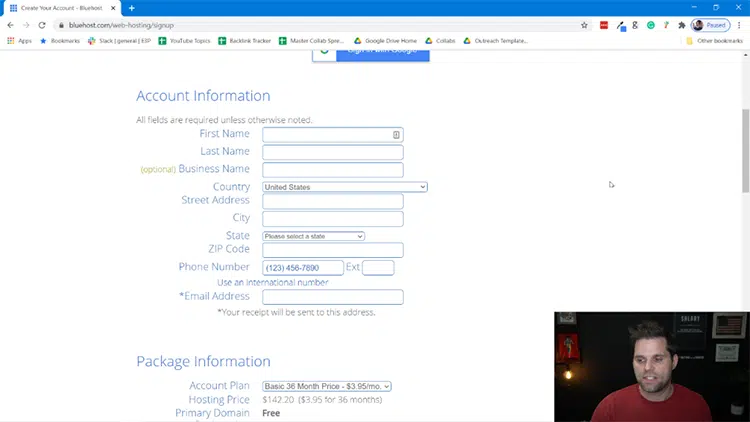This screenshot has width=750, height=422.
Task: Open a new browser tab
Action: (x=131, y=8)
